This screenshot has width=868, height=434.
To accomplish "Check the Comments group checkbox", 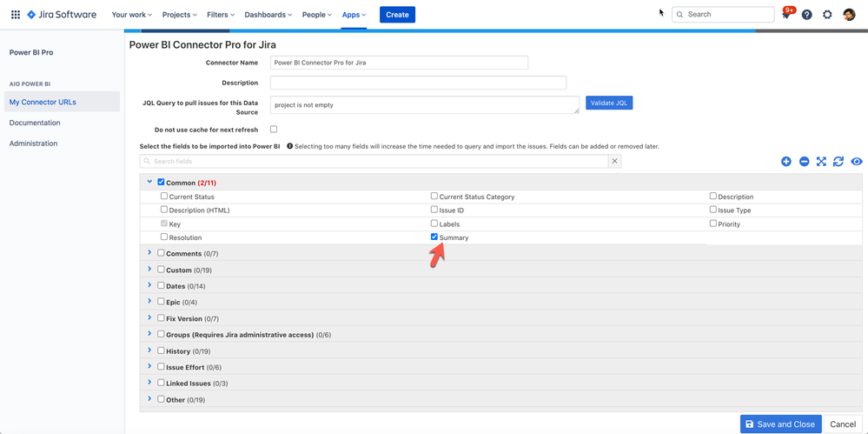I will tap(161, 253).
